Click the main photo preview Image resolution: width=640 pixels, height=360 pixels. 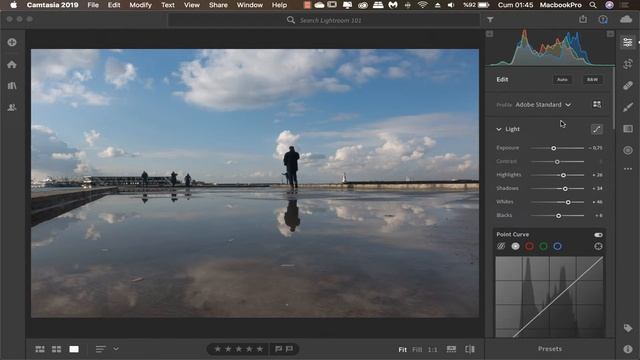point(255,183)
